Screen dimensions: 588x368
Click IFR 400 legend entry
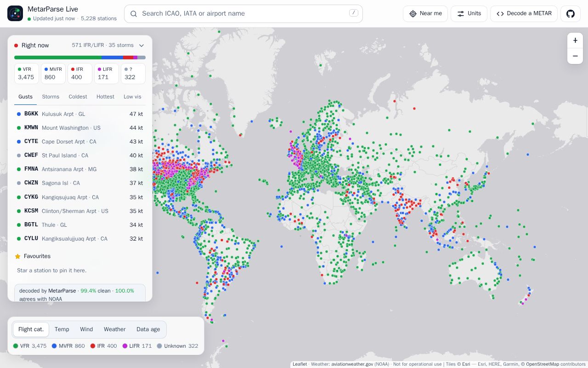103,346
